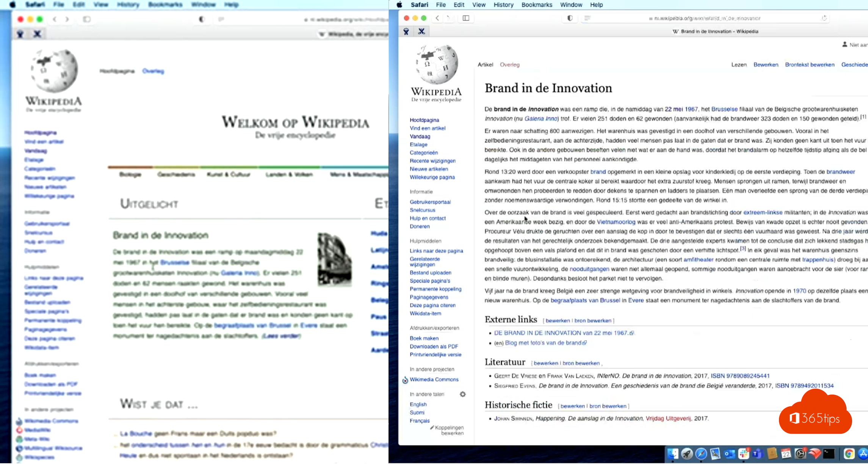Click the Safari back arrow in right window
This screenshot has width=868, height=464.
pyautogui.click(x=437, y=18)
